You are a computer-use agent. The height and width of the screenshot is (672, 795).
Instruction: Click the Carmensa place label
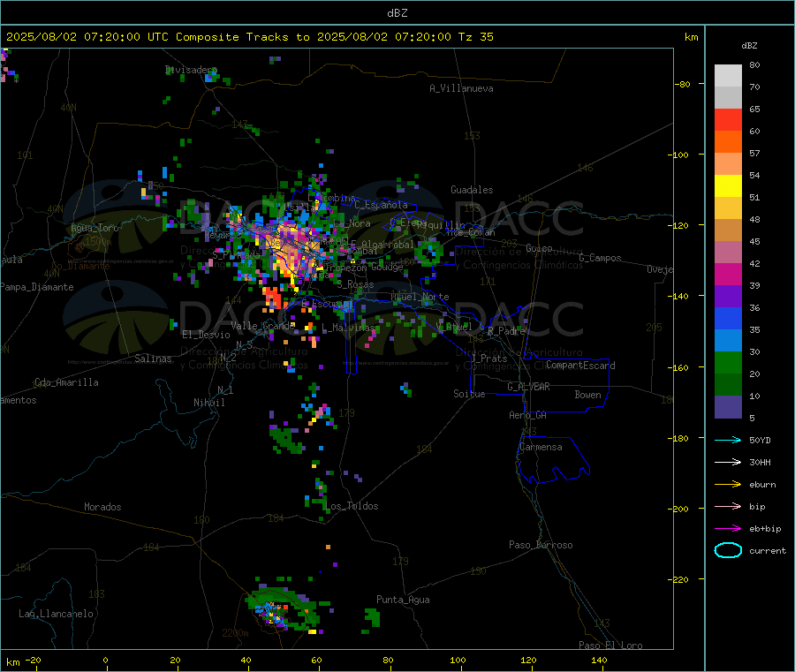pos(541,447)
